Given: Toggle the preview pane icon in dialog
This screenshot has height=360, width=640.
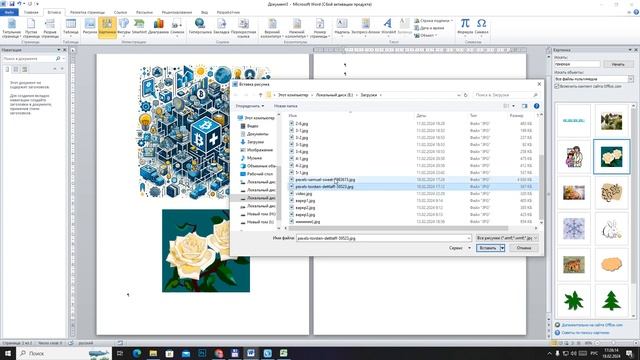Looking at the screenshot, I should (x=524, y=106).
